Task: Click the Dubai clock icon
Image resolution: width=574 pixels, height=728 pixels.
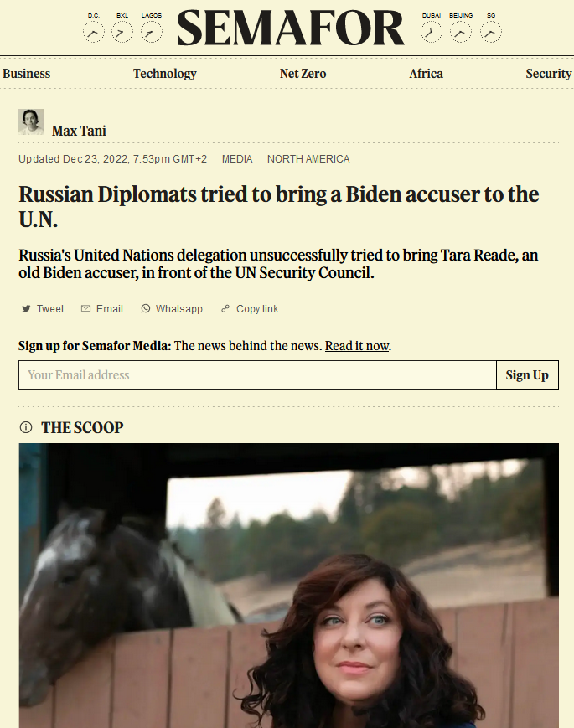Action: pyautogui.click(x=432, y=33)
